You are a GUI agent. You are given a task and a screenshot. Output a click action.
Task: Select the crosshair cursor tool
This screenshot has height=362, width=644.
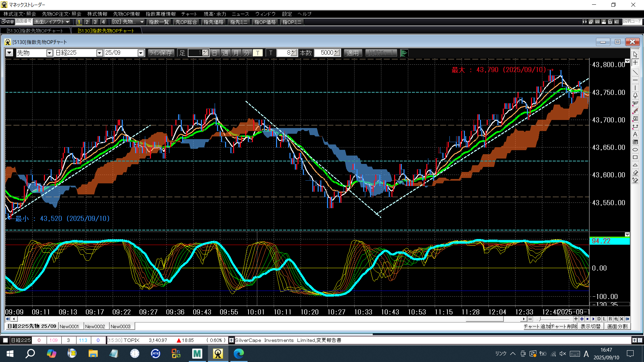[x=635, y=63]
